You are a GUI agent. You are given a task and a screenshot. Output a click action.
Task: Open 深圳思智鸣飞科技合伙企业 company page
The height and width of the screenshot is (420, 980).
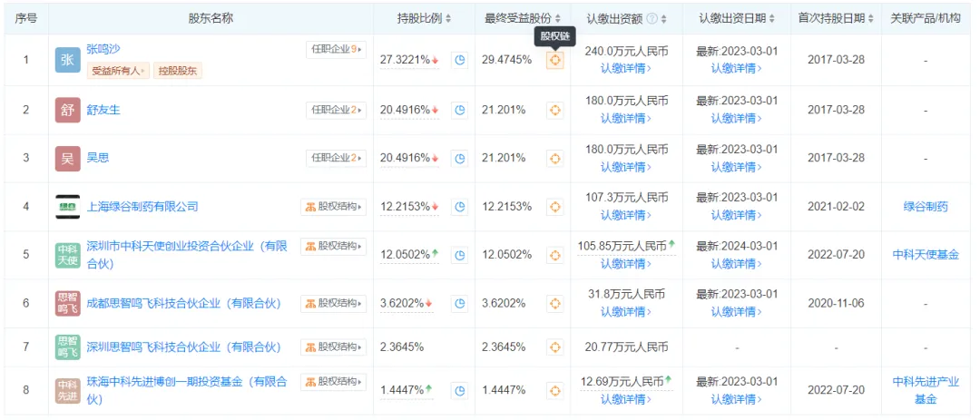pos(183,347)
